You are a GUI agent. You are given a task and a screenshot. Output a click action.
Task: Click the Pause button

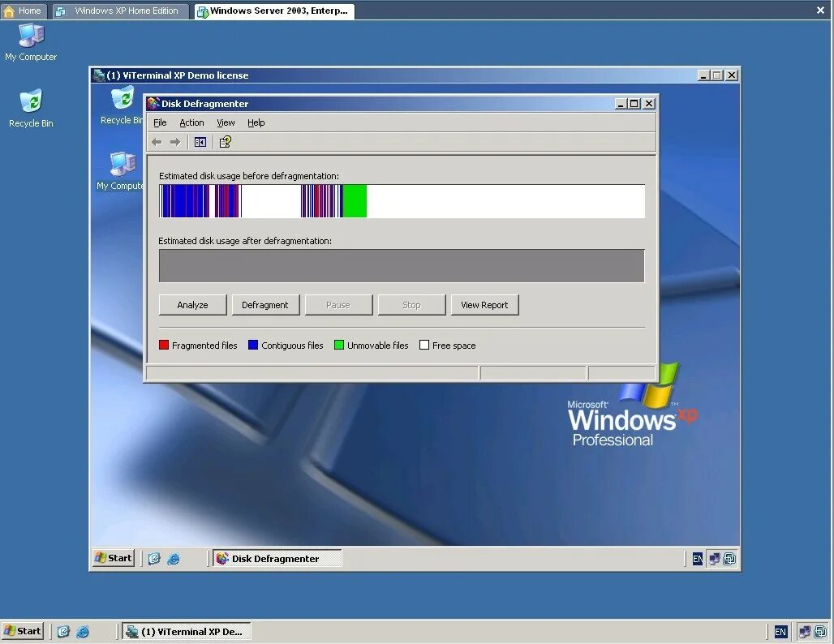[x=338, y=305]
